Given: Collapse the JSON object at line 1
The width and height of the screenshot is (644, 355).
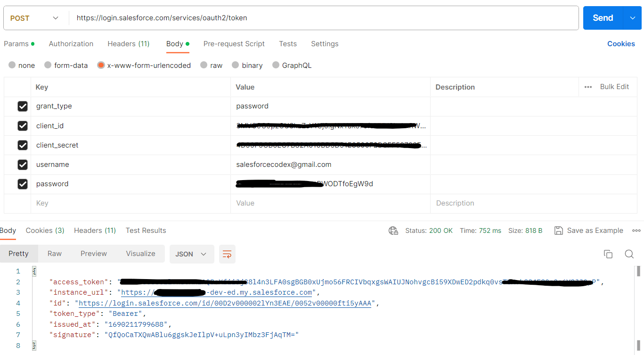Looking at the screenshot, I should 34,272.
